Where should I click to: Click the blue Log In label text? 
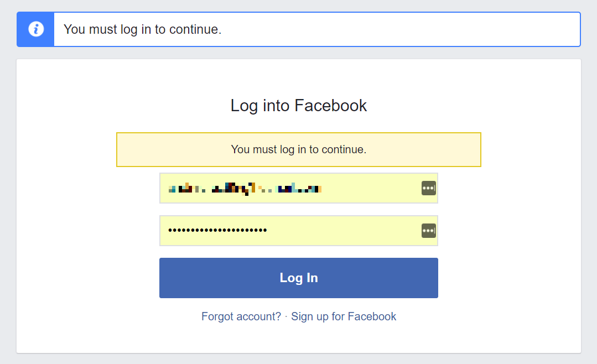[x=298, y=278]
